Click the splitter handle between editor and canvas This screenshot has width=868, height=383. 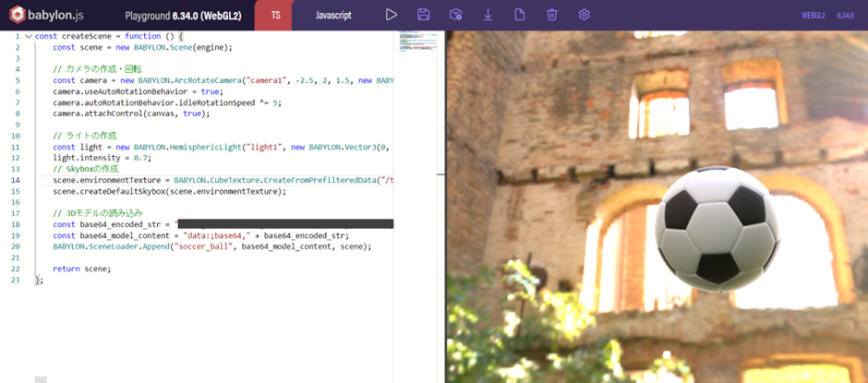pyautogui.click(x=440, y=174)
